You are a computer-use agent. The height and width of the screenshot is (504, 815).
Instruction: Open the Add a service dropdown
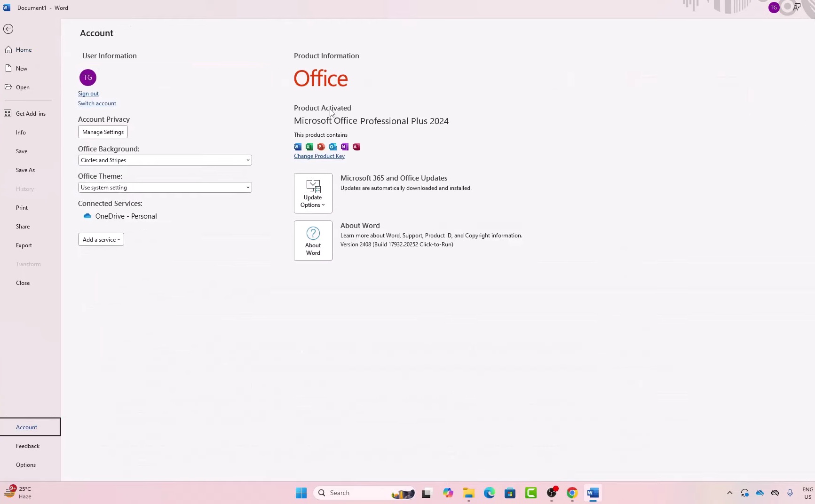[101, 240]
